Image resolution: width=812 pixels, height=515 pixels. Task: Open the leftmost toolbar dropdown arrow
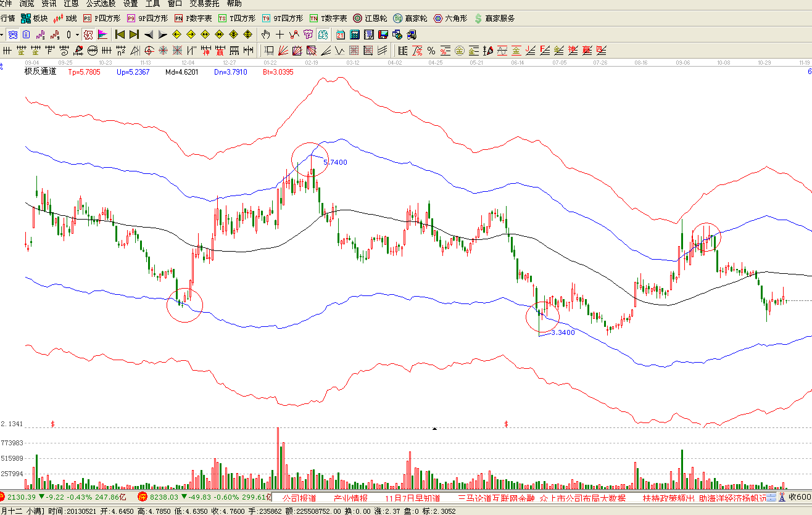tap(2, 35)
